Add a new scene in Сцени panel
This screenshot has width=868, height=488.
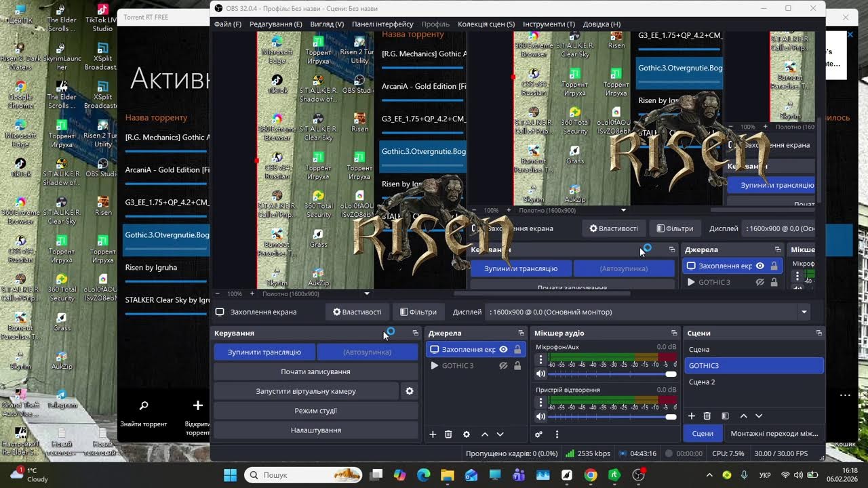[x=692, y=416]
